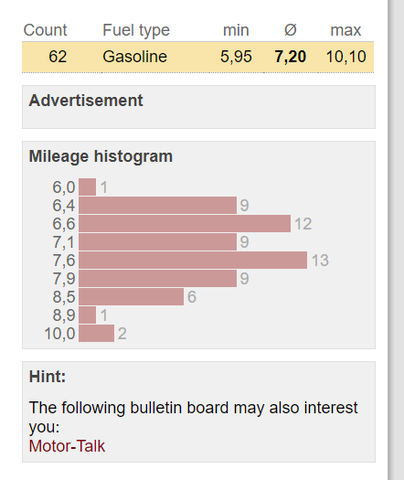This screenshot has height=480, width=404.
Task: Click the average Ø column header
Action: 290,30
